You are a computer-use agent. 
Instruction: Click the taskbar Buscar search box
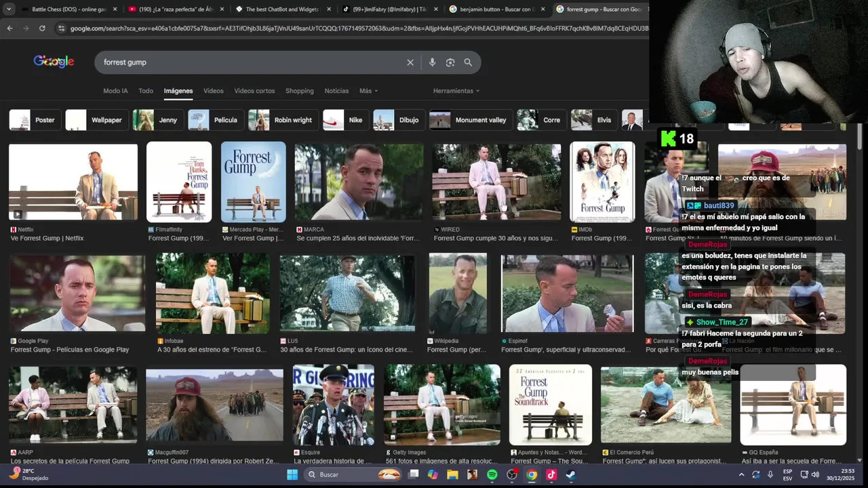353,474
